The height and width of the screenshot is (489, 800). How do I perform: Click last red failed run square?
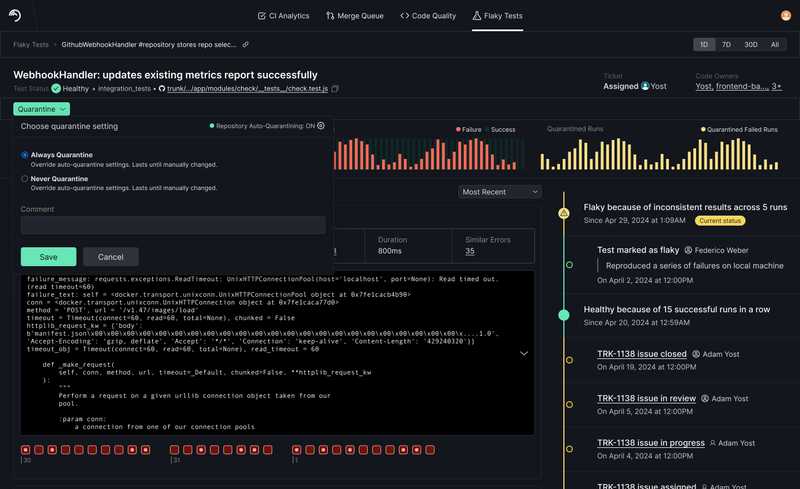pos(430,449)
